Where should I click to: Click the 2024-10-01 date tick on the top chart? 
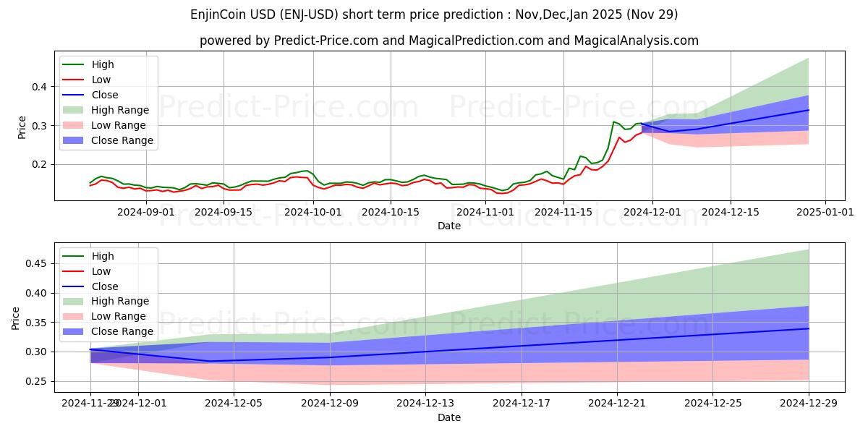coord(313,212)
